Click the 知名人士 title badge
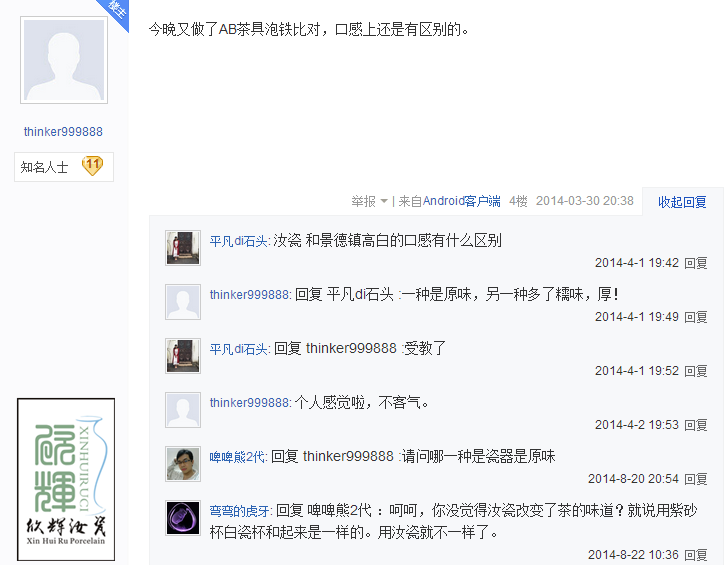Viewport: 728px width, 565px height. [x=64, y=167]
